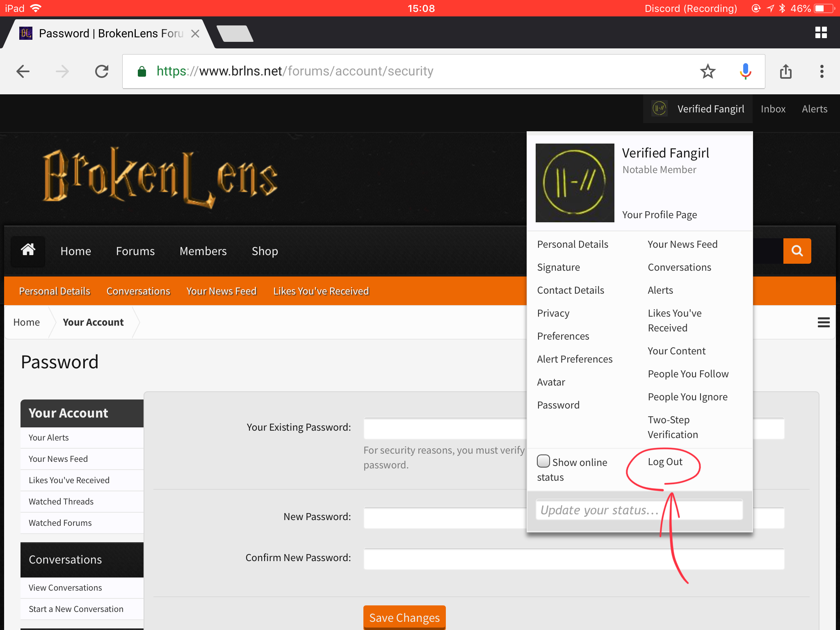Open a new browser tab
This screenshot has height=630, width=840.
[235, 34]
